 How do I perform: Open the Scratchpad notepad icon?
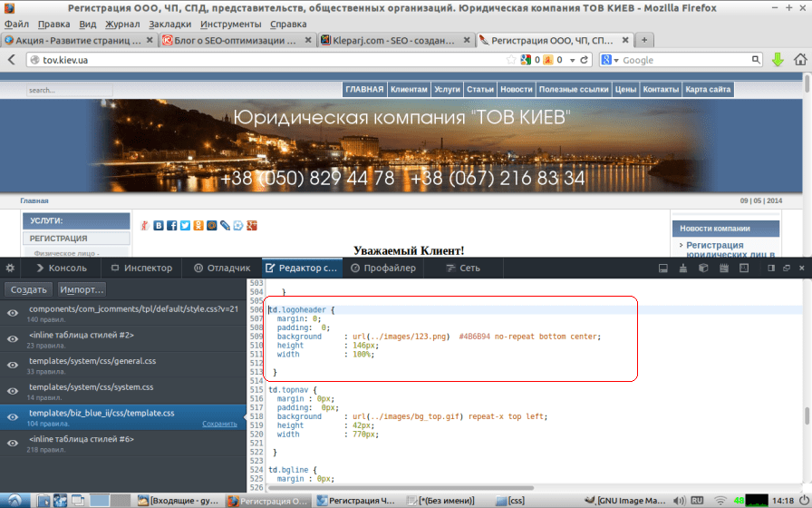[724, 268]
